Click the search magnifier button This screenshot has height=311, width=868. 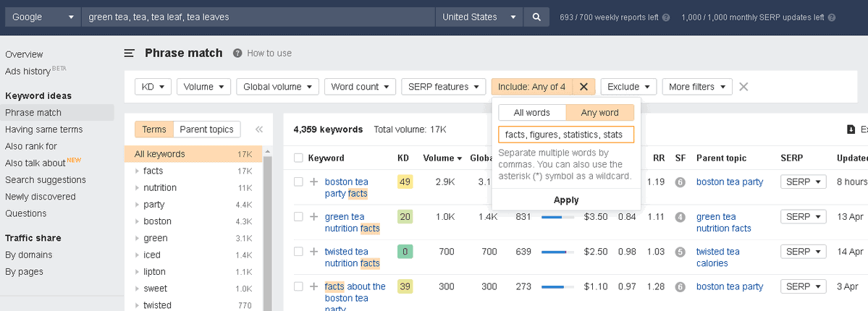(536, 17)
